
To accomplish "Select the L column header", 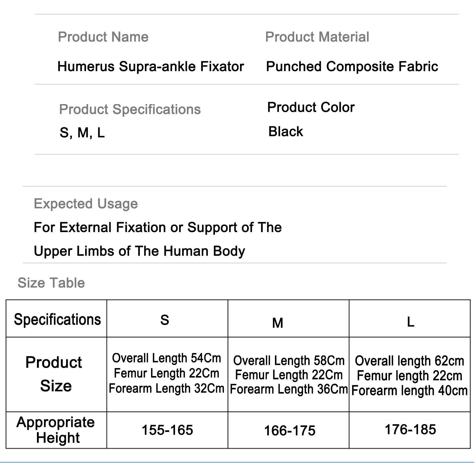I will point(410,322).
